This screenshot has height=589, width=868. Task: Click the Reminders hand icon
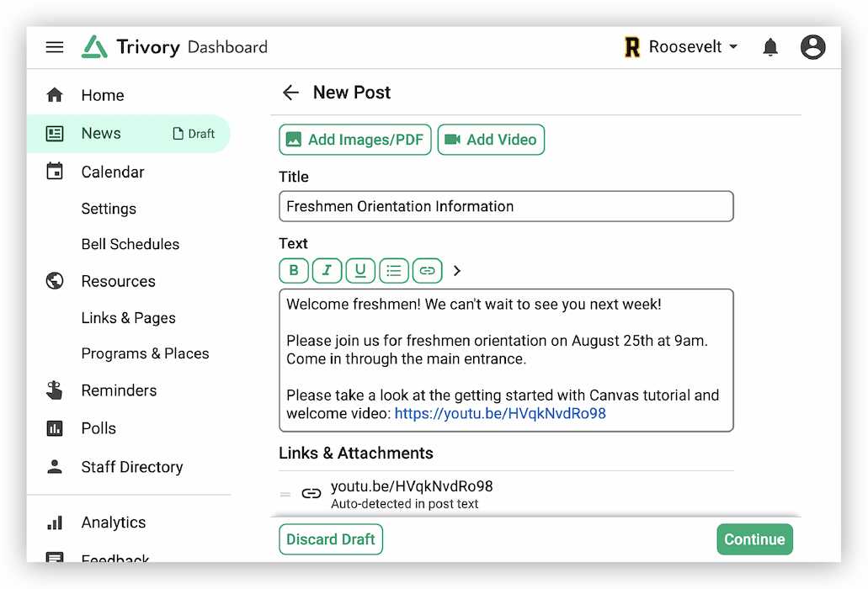click(55, 390)
